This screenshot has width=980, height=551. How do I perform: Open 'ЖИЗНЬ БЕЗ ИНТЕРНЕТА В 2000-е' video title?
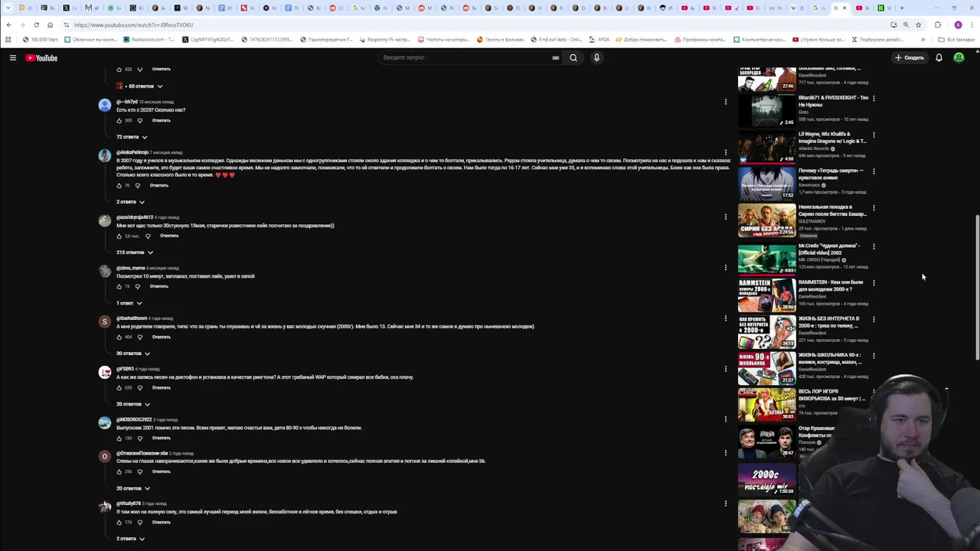(828, 321)
